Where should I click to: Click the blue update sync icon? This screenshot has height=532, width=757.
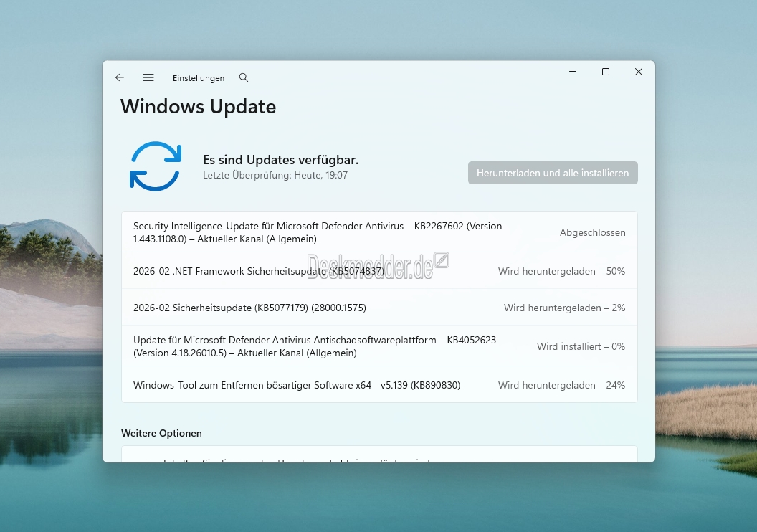[x=156, y=166]
